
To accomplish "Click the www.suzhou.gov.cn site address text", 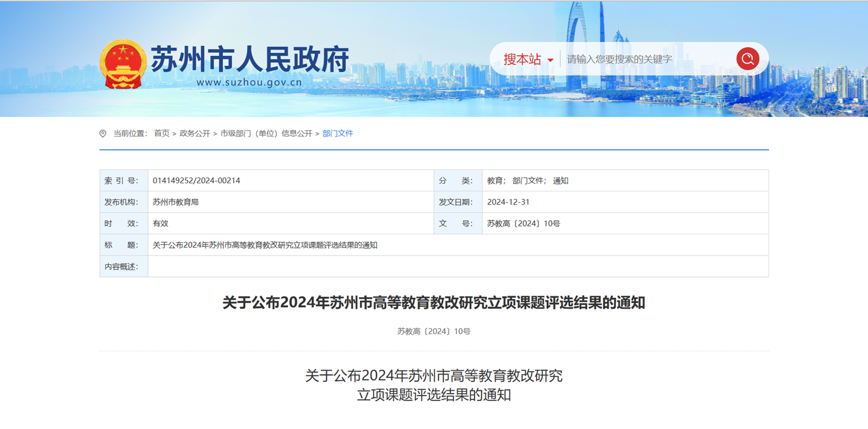I will point(249,83).
